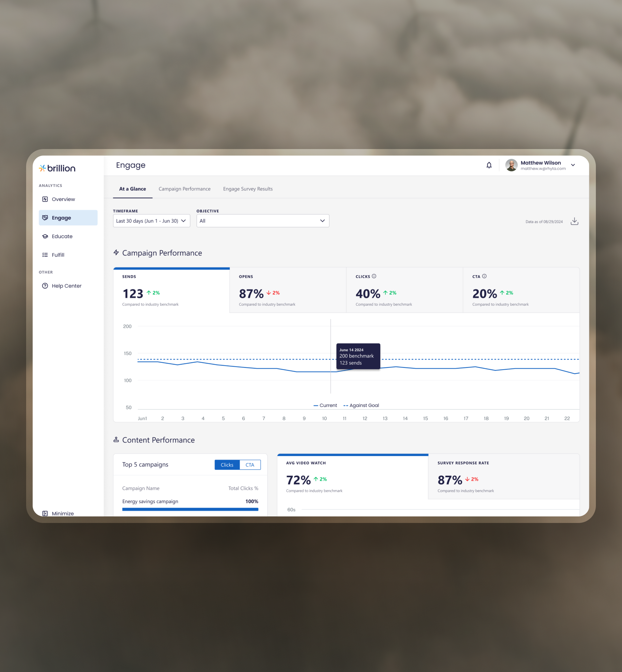The height and width of the screenshot is (672, 622).
Task: Select the Survey Response Rate card
Action: coord(504,477)
